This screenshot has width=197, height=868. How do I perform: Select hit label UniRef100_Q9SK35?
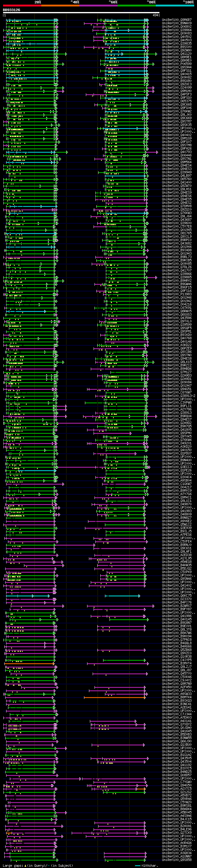(177, 125)
